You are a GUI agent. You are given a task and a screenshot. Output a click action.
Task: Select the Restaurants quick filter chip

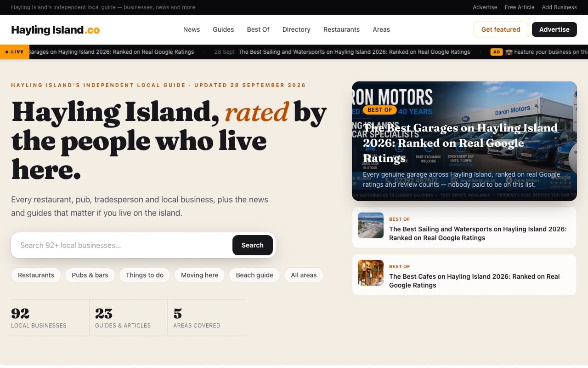tap(36, 275)
